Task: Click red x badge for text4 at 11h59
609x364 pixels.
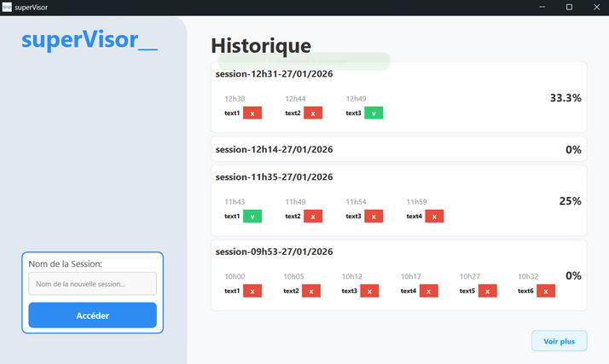Action: pyautogui.click(x=434, y=217)
